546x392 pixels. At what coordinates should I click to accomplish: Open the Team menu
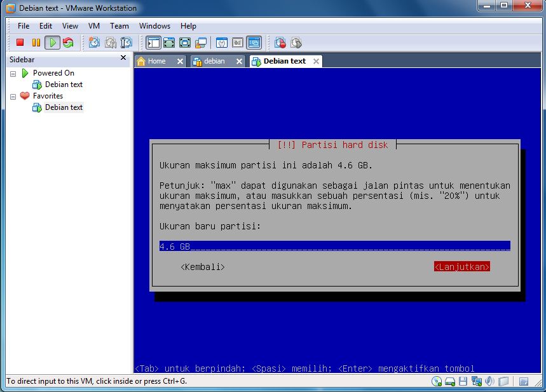(x=119, y=26)
